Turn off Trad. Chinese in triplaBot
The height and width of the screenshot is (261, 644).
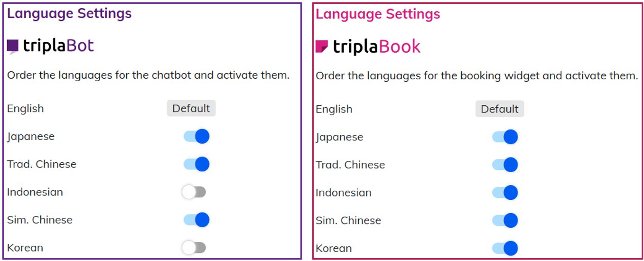pyautogui.click(x=196, y=164)
